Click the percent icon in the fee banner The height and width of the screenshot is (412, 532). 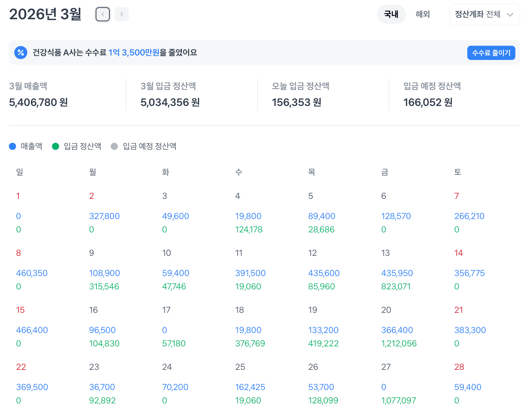coord(21,53)
